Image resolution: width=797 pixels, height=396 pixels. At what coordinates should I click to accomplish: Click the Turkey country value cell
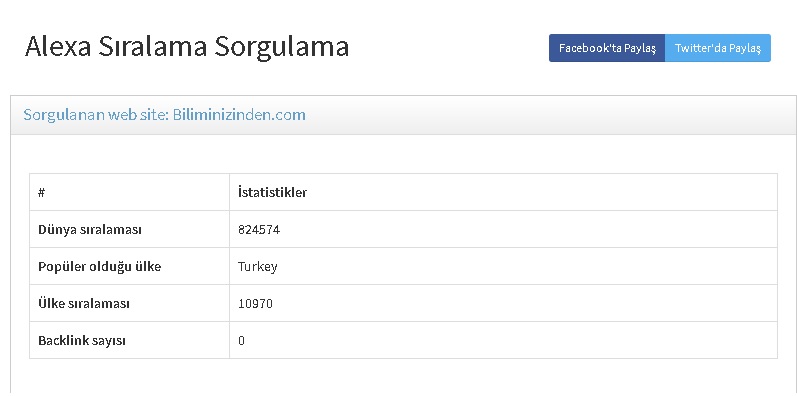tap(503, 266)
